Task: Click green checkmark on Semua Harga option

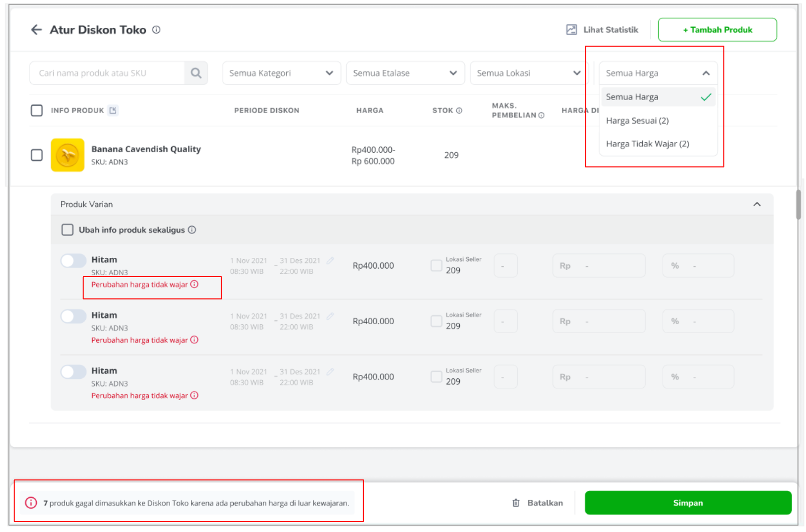Action: 706,97
